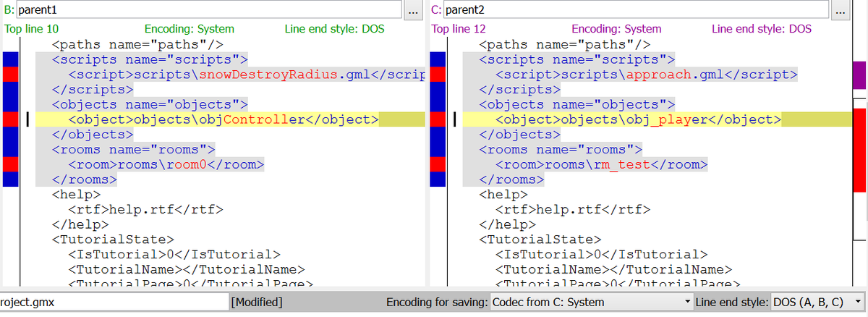Screen dimensions: 868x317
Task: Open browse button next to parent1
Action: click(412, 11)
